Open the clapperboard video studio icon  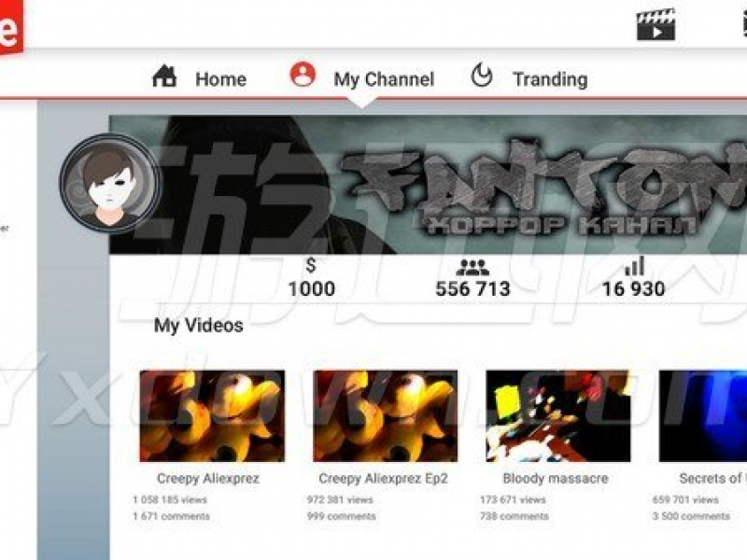coord(656,25)
